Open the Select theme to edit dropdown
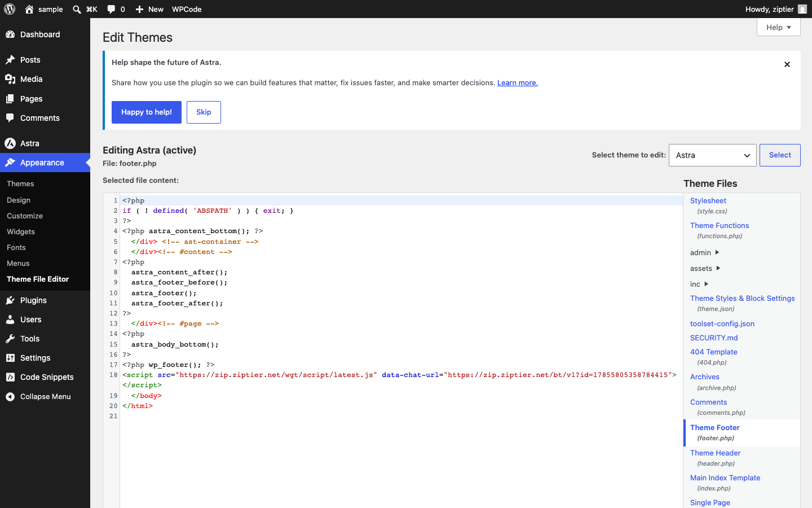This screenshot has height=508, width=812. pos(713,155)
